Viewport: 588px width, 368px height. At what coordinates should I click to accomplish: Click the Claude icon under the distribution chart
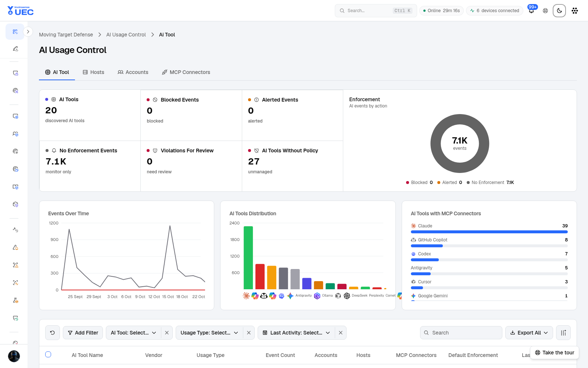246,296
